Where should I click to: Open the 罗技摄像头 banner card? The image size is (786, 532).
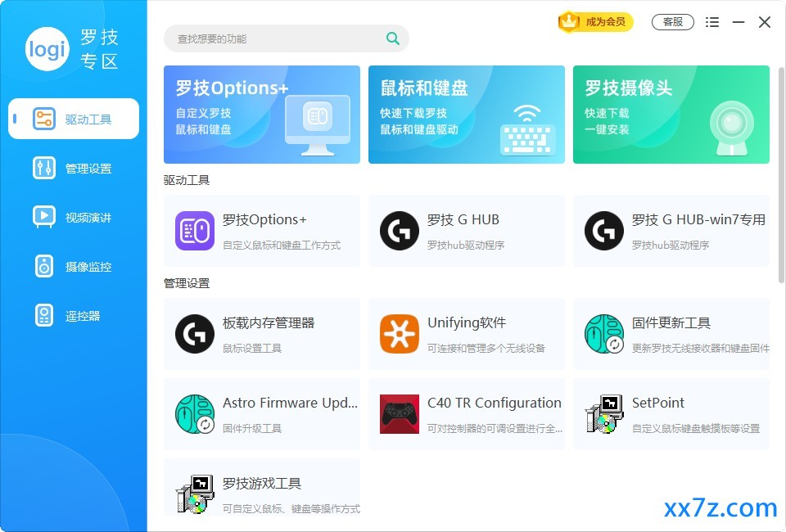pos(671,115)
